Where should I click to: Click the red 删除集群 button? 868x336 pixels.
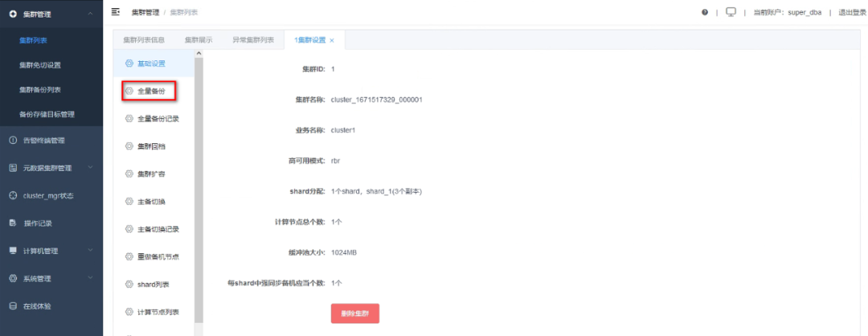tap(355, 313)
